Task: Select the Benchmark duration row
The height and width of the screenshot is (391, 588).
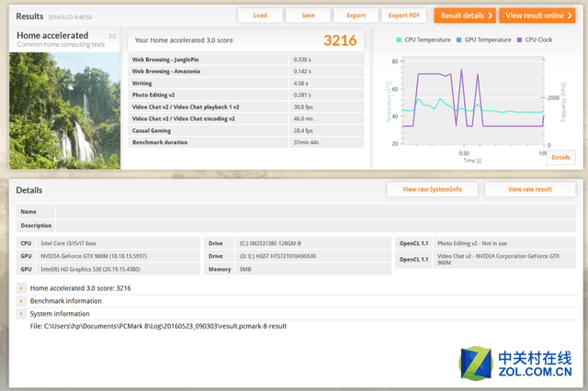Action: 246,142
